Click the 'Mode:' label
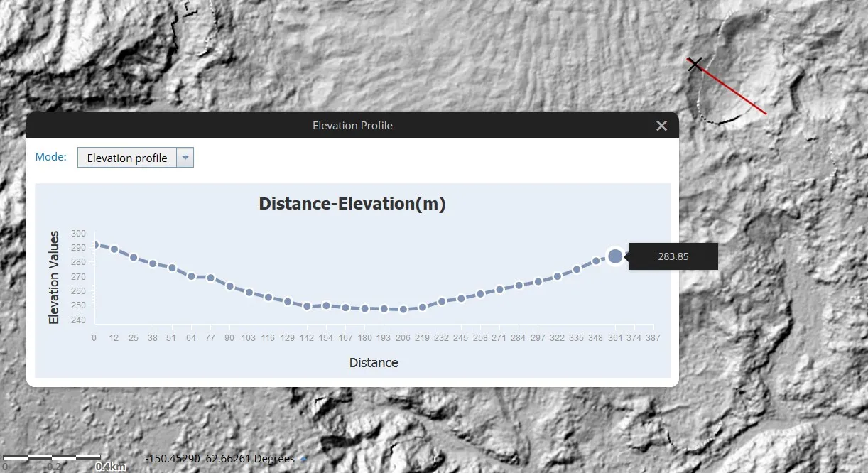 click(51, 157)
